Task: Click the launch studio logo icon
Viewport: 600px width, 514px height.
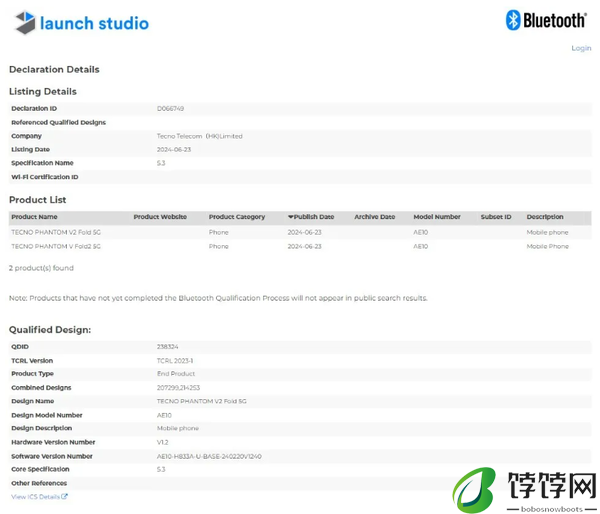Action: click(25, 23)
